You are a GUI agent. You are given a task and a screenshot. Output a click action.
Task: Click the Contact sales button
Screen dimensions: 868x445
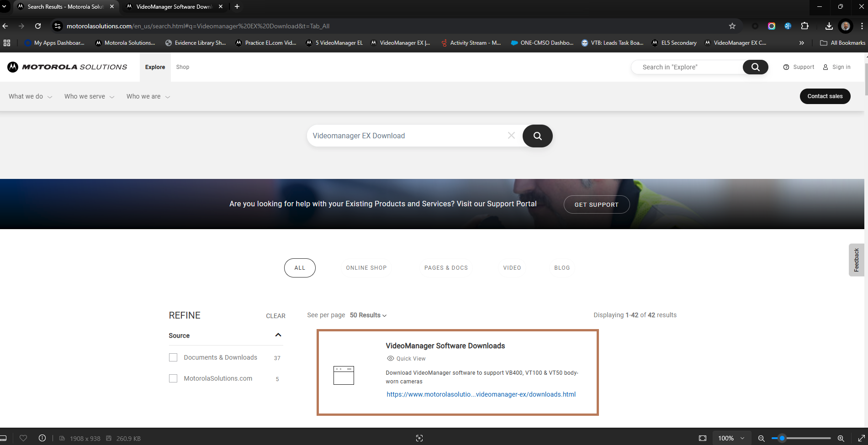click(825, 96)
